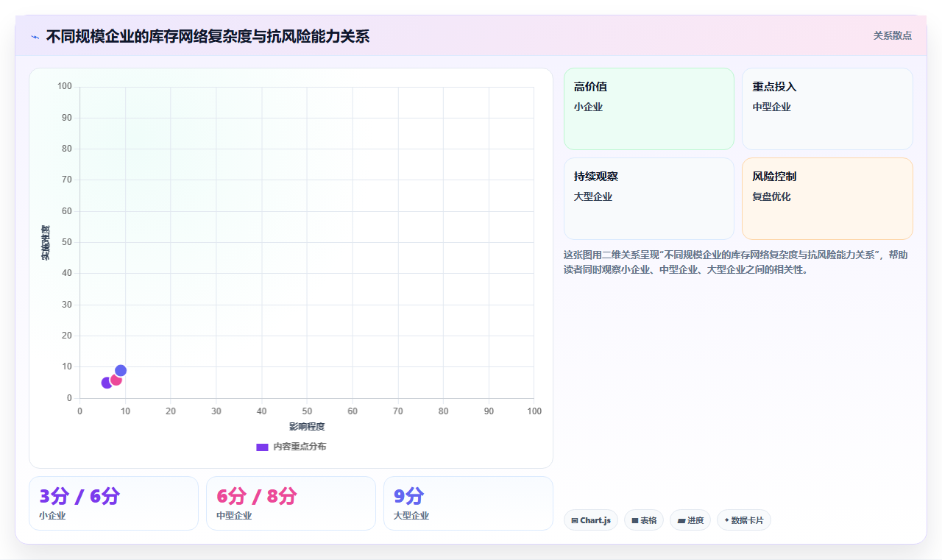Click the 9分 大型企业 stat card

pyautogui.click(x=468, y=503)
